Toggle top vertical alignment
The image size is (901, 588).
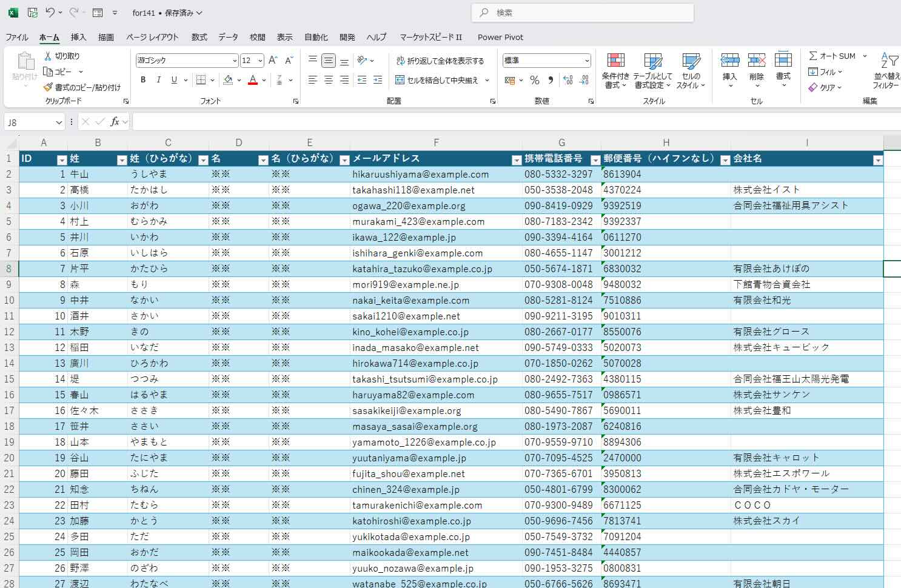[313, 60]
